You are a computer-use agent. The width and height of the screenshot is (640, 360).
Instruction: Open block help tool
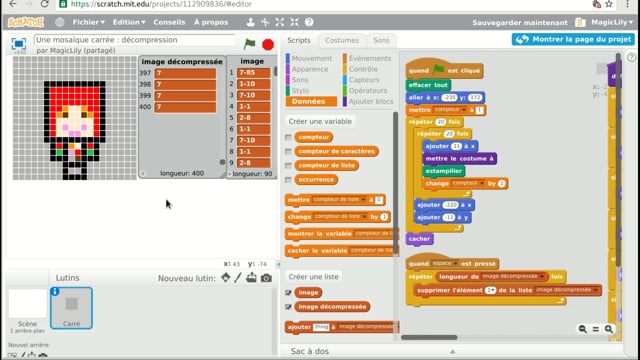(309, 22)
